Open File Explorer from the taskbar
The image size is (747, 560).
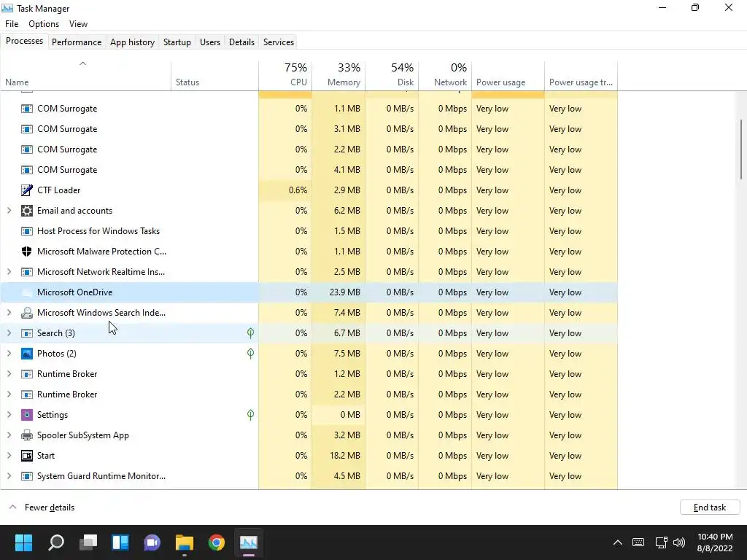185,542
